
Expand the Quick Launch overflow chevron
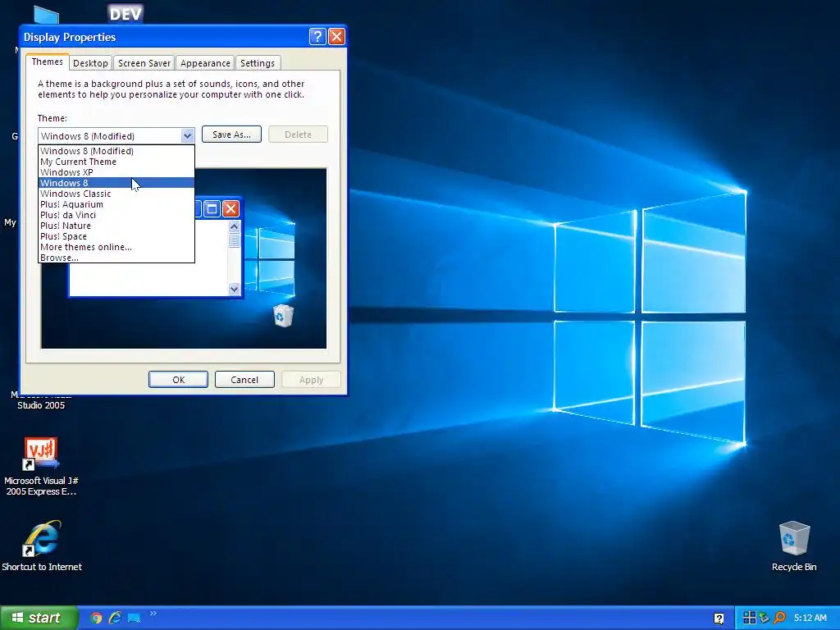(153, 614)
